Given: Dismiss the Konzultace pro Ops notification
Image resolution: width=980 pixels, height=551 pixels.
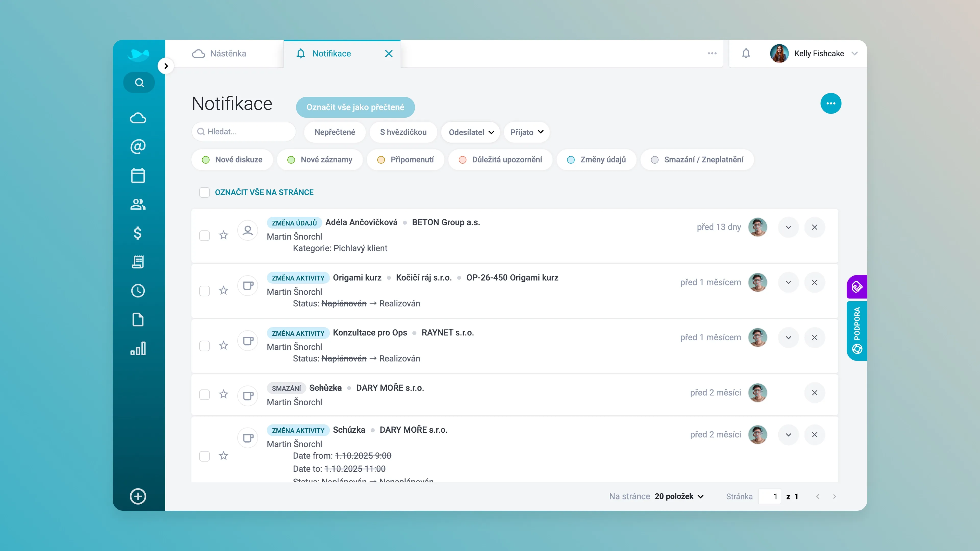Looking at the screenshot, I should [815, 338].
